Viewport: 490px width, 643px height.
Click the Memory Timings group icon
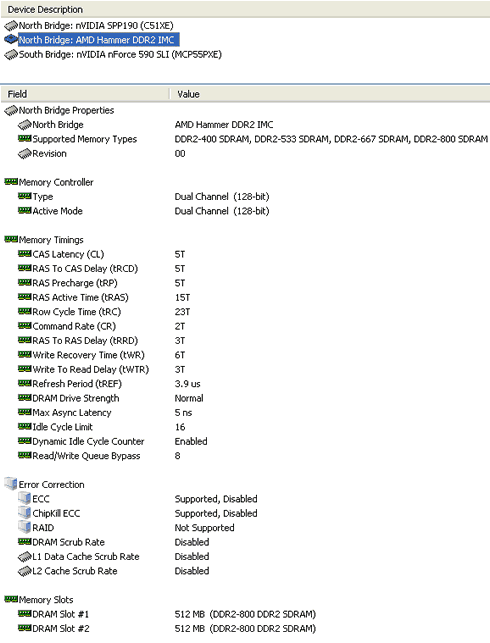tap(11, 239)
